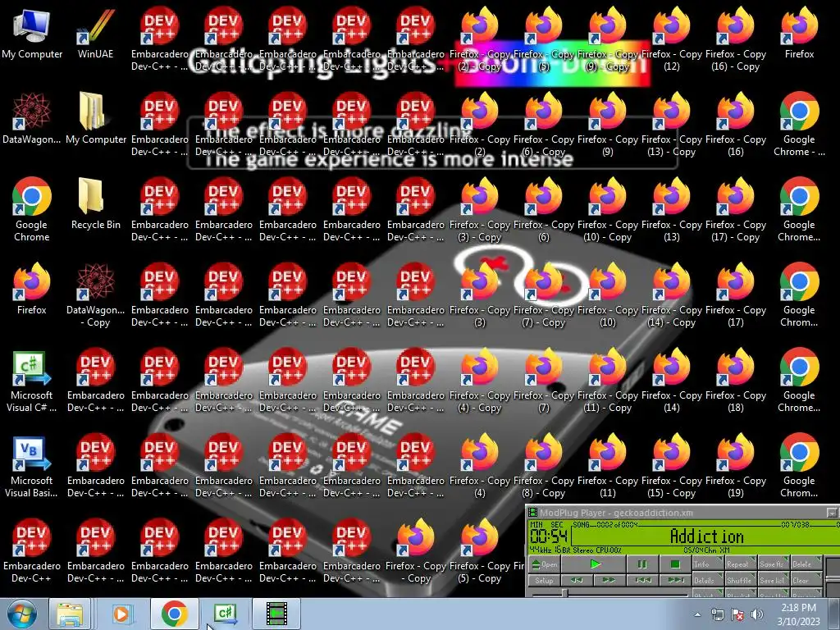Screen dimensions: 840x630
Task: Select the Microsoft Visual Basic shortcut
Action: point(32,466)
